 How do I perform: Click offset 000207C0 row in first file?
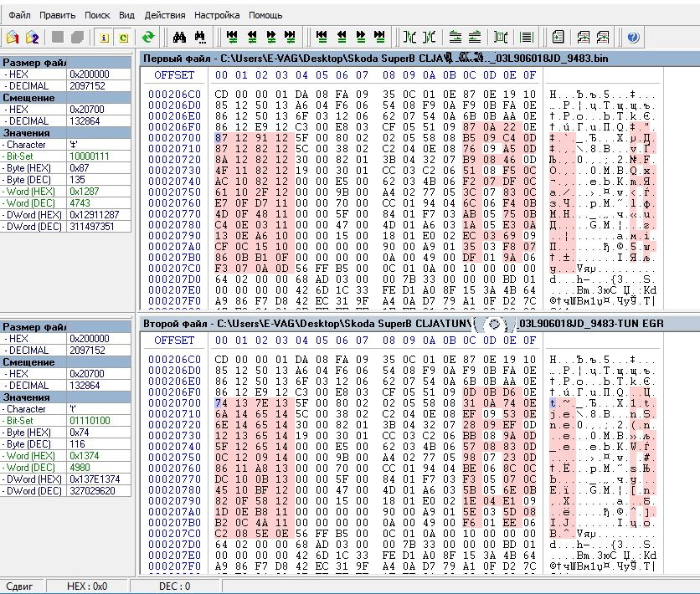click(174, 269)
